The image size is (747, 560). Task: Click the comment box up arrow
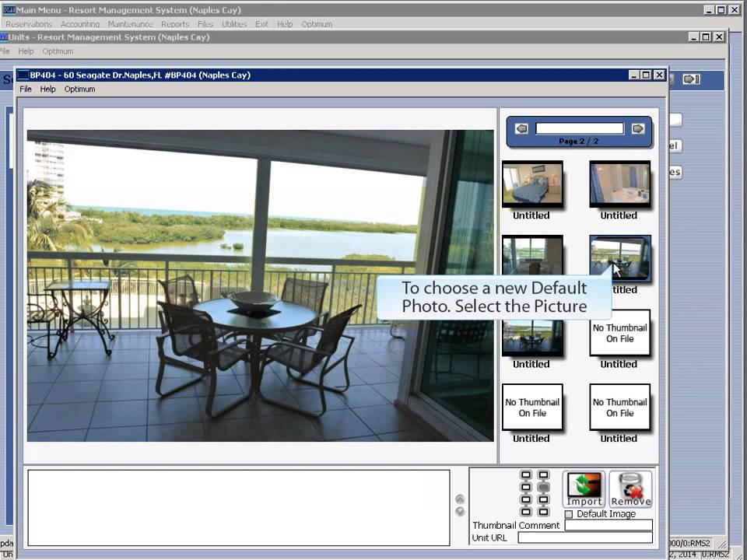pos(460,499)
